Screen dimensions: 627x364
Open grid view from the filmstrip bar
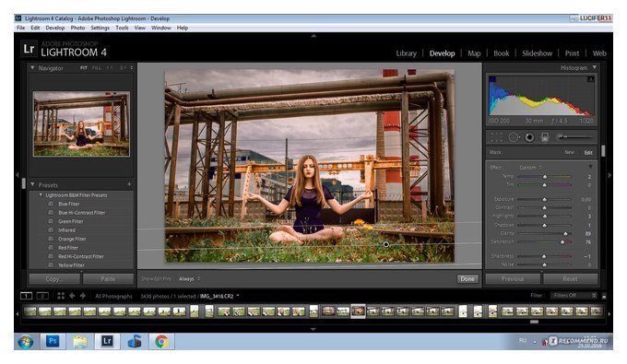(61, 296)
